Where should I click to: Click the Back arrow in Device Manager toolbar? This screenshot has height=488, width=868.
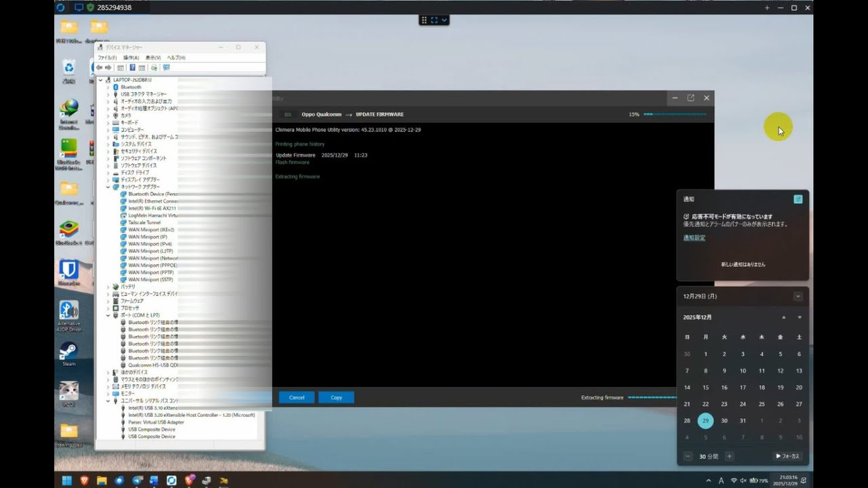pos(100,68)
